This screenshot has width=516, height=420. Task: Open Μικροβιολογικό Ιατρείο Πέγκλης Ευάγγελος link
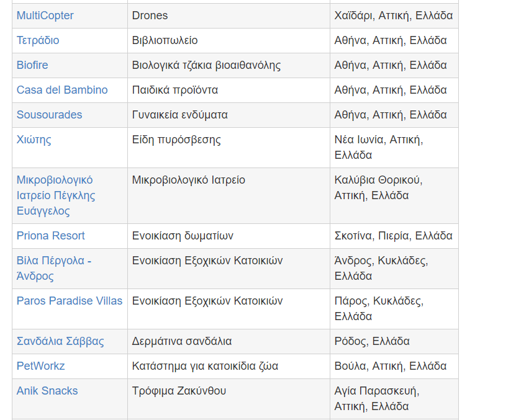pos(55,195)
